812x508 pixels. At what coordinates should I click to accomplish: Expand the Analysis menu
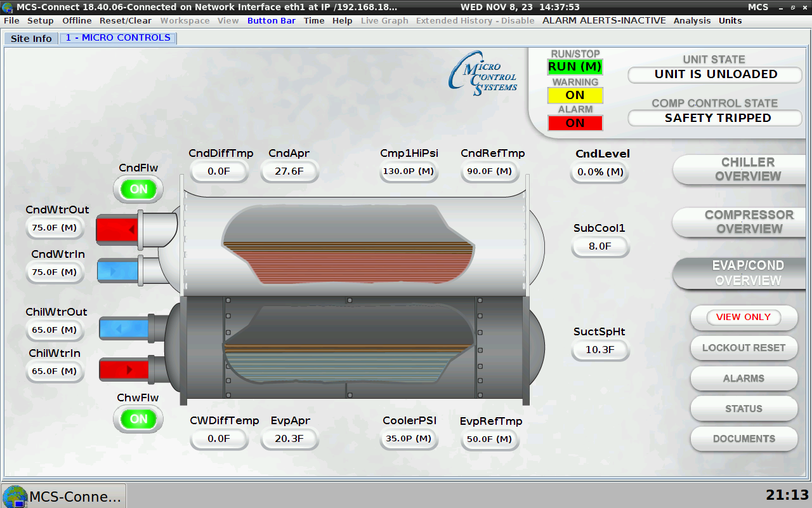[x=692, y=20]
